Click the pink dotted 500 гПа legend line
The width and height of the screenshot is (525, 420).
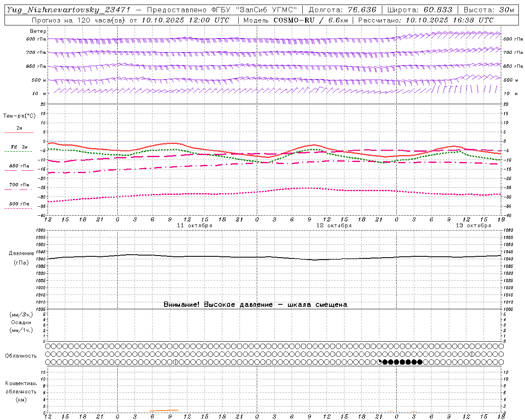coord(18,208)
